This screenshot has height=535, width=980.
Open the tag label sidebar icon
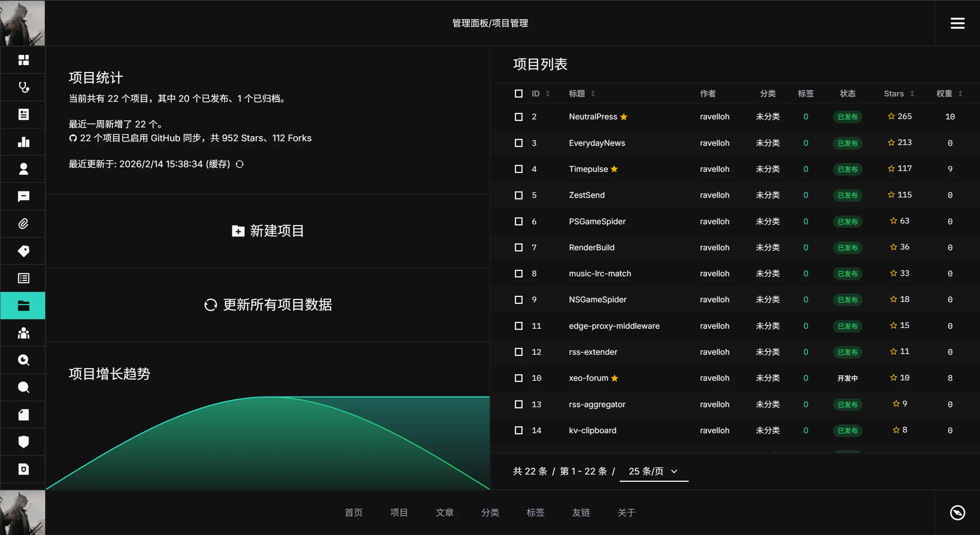[x=23, y=251]
